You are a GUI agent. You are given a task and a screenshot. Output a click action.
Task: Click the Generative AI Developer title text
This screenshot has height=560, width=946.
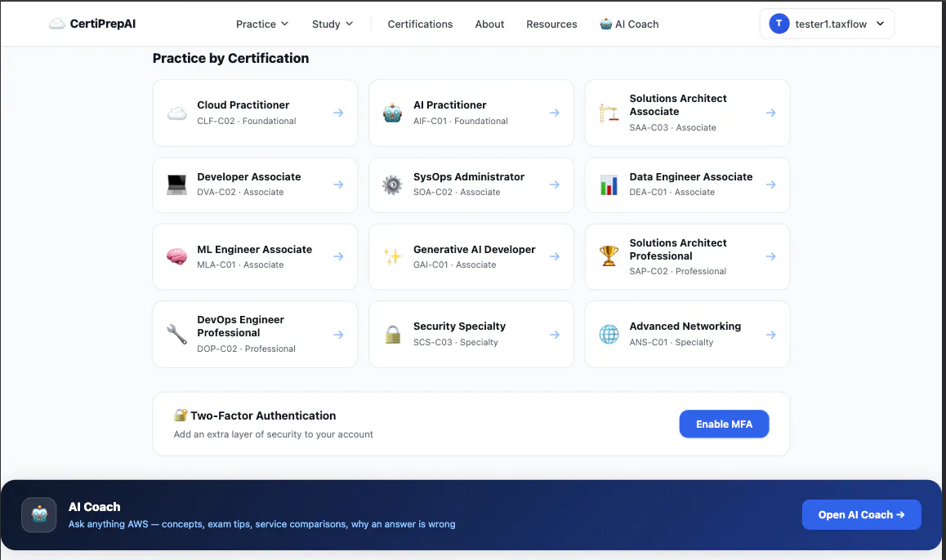coord(474,249)
